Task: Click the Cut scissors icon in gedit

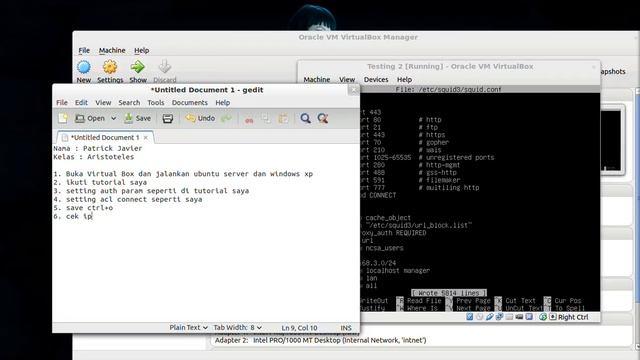Action: coord(249,119)
